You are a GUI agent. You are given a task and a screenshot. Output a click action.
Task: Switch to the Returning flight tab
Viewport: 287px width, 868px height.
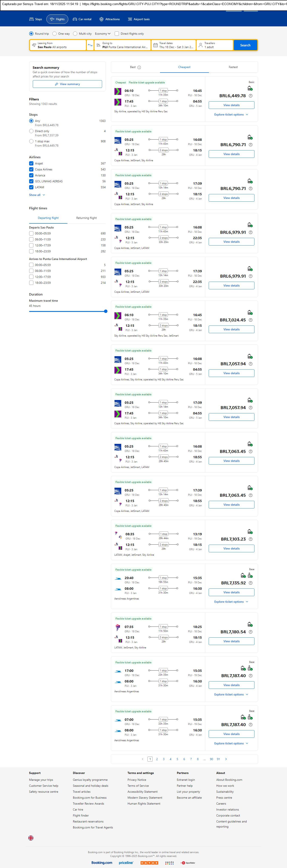[x=86, y=218]
